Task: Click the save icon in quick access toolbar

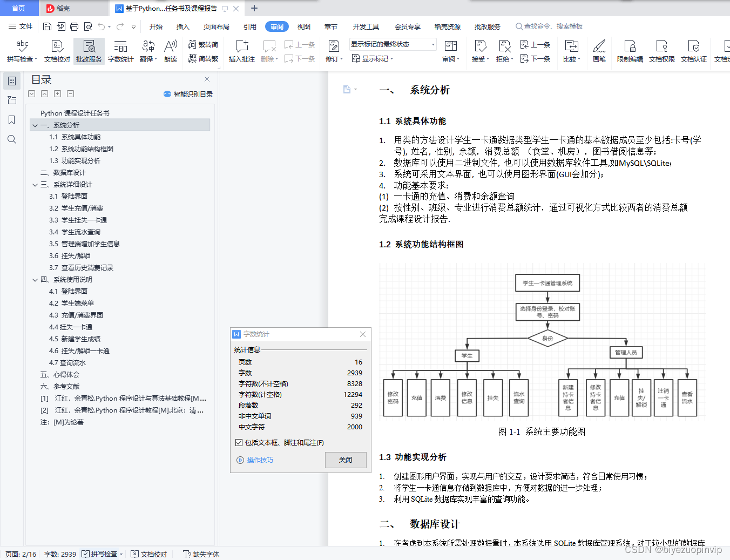Action: click(48, 26)
